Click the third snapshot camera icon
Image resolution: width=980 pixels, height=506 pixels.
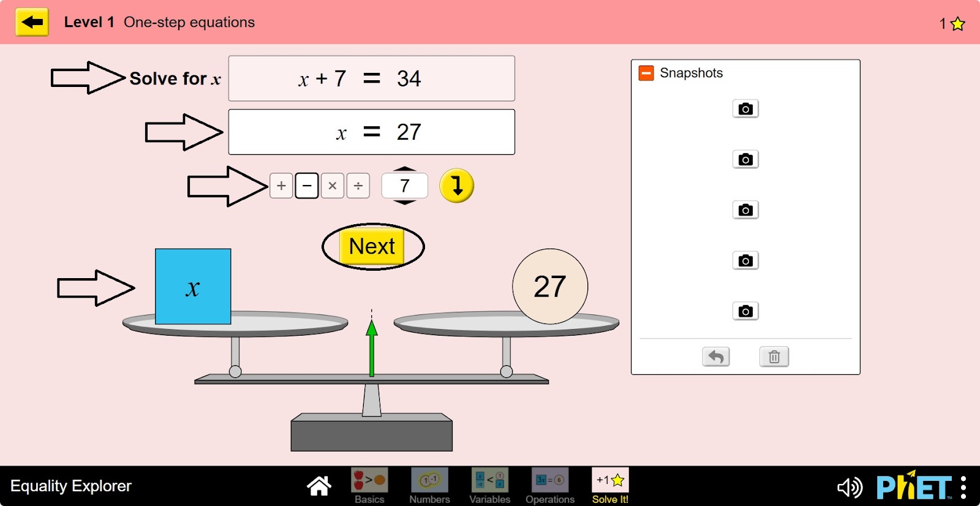(745, 210)
